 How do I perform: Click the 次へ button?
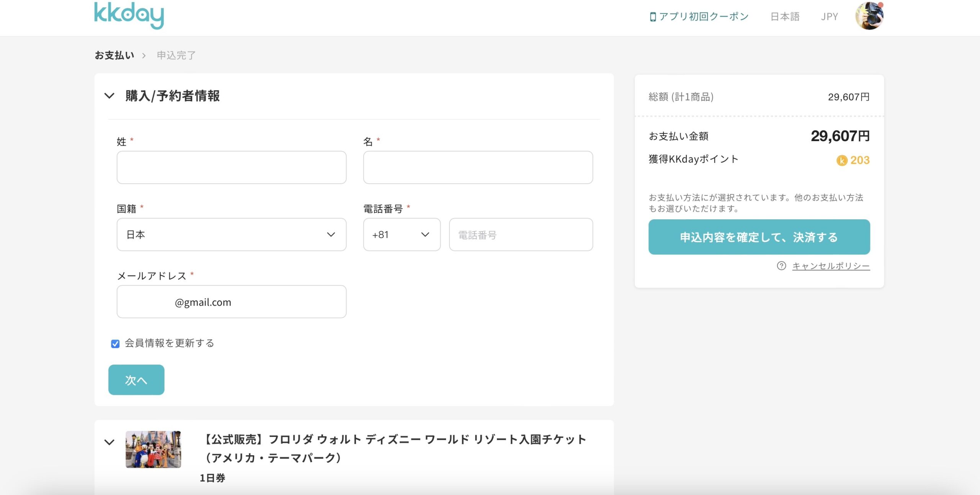pos(136,380)
